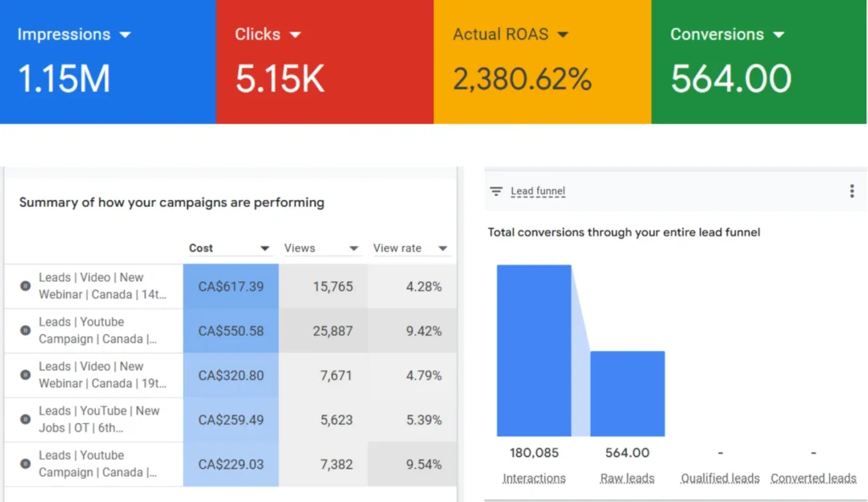
Task: Click status icon of the CA$320.80 webinar campaign
Action: point(25,376)
